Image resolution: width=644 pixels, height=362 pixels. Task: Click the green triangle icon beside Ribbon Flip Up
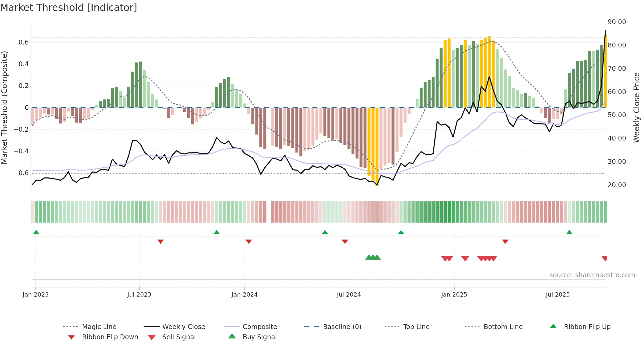pos(553,326)
